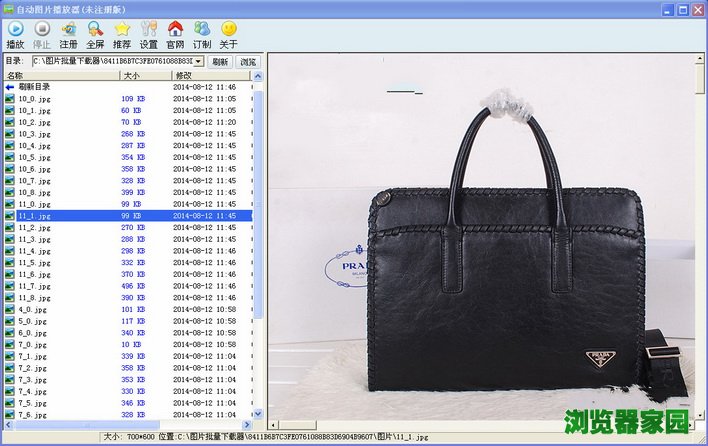Click the file list scroll-down arrow
The height and width of the screenshot is (446, 708).
[x=258, y=413]
